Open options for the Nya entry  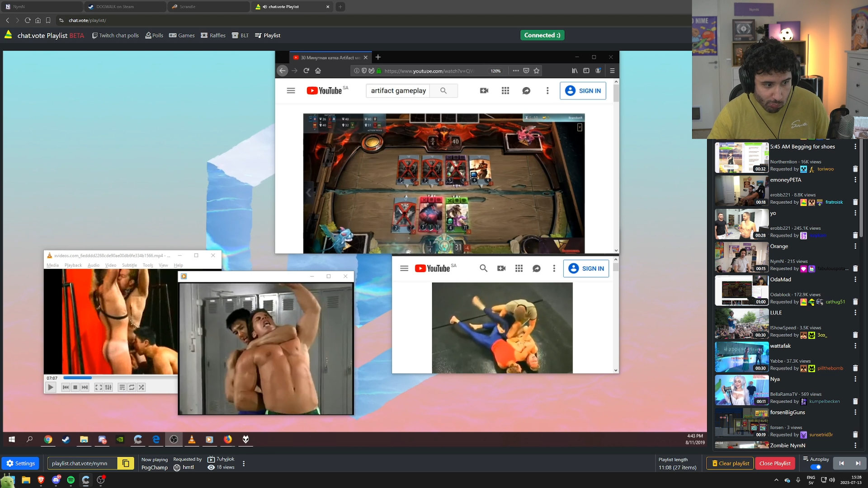tap(855, 379)
